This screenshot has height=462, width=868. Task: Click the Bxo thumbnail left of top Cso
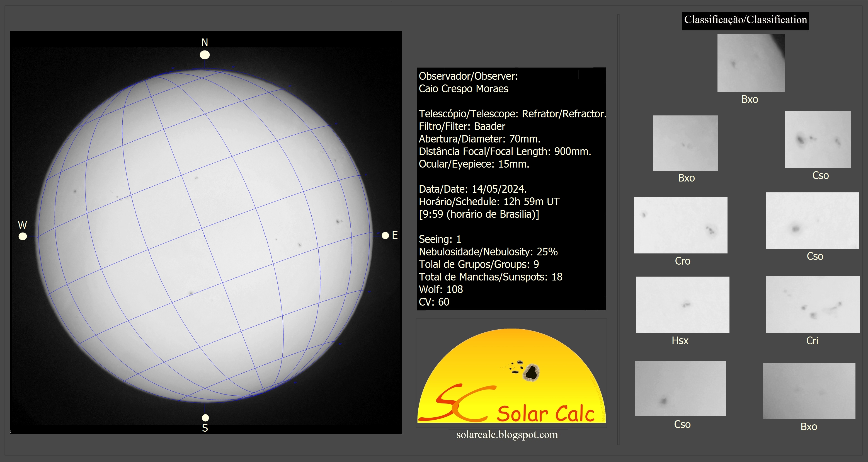(685, 143)
